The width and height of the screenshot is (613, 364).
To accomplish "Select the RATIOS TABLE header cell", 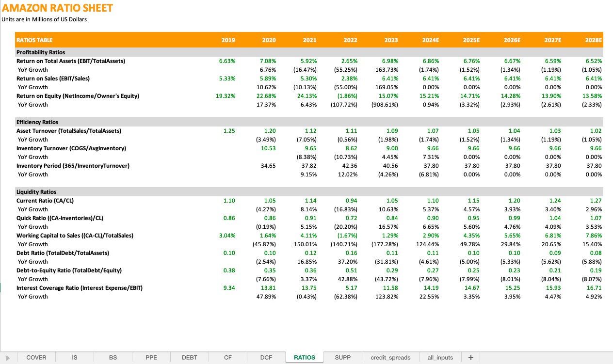I will [x=34, y=40].
